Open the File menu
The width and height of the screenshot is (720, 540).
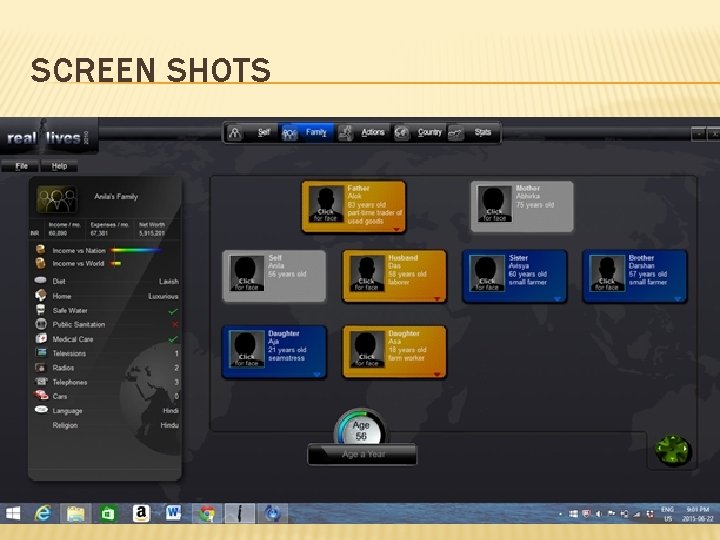[x=21, y=166]
